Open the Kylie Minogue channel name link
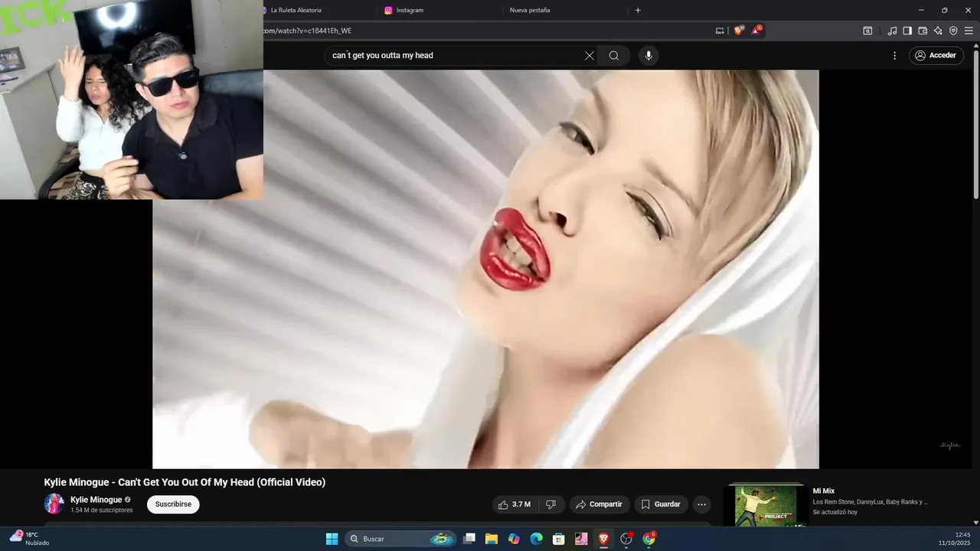980x551 pixels. [x=96, y=500]
